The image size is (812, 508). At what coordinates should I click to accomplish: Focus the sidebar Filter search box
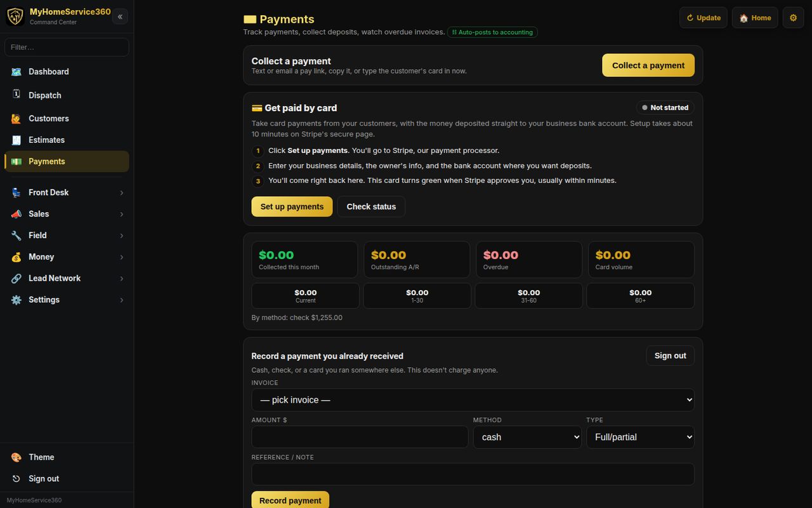tap(67, 47)
